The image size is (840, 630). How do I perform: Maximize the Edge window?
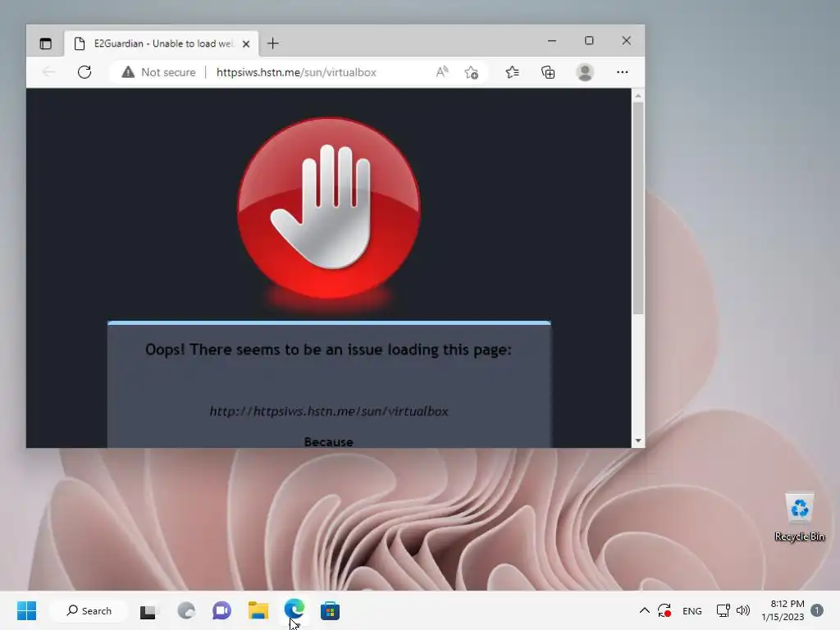pyautogui.click(x=589, y=41)
